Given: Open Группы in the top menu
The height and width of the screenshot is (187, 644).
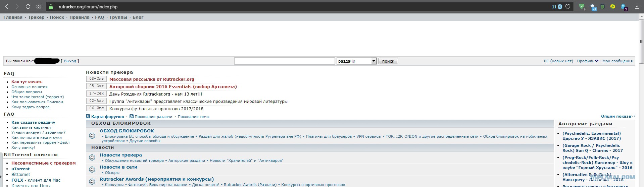Looking at the screenshot, I should click(118, 17).
